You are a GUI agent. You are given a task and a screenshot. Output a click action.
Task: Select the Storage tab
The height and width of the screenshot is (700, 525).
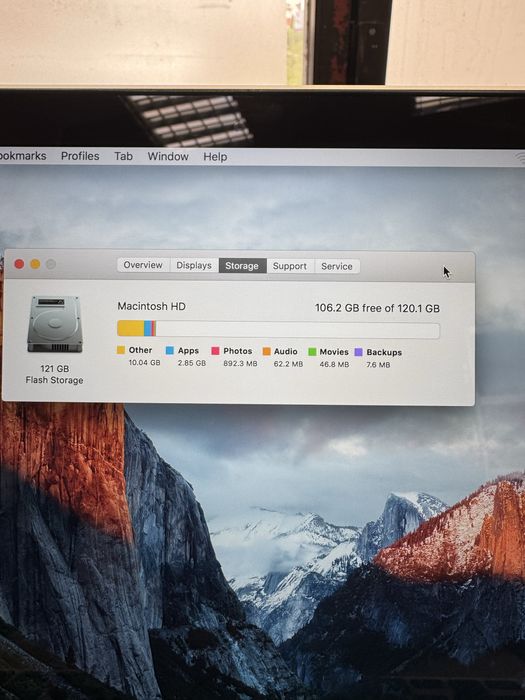pos(242,266)
